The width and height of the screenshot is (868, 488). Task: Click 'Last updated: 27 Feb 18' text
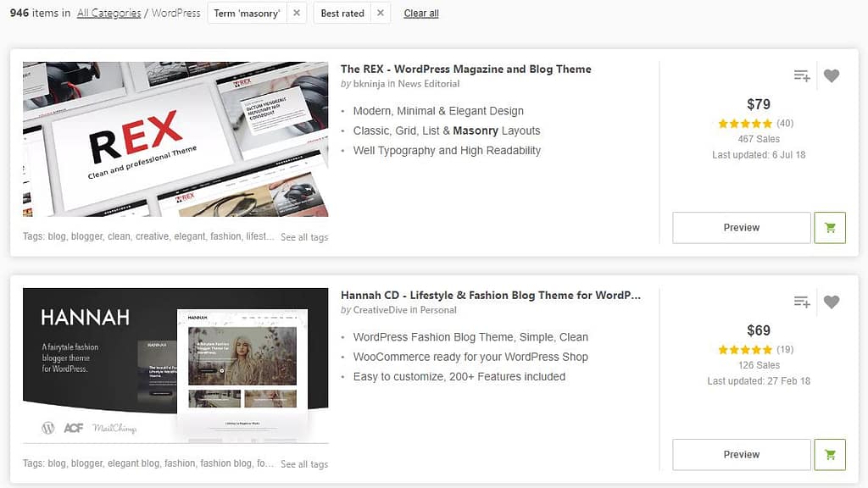(759, 381)
